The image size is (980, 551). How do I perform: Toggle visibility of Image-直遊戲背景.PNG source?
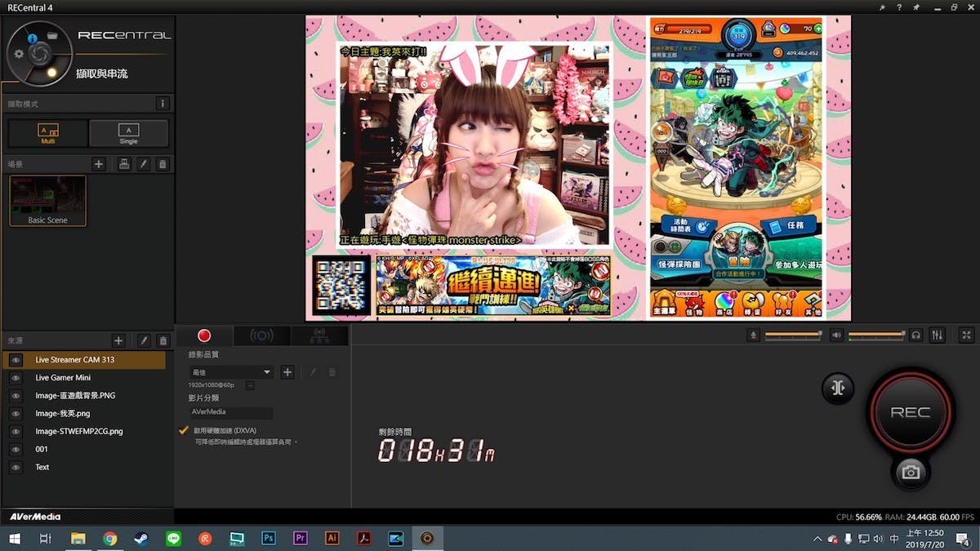pyautogui.click(x=15, y=396)
